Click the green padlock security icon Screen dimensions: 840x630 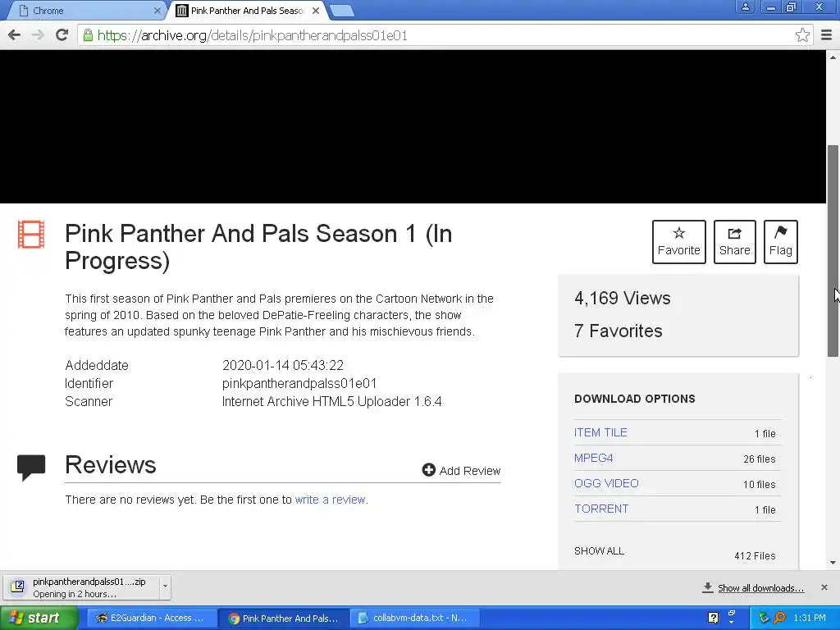tap(88, 35)
